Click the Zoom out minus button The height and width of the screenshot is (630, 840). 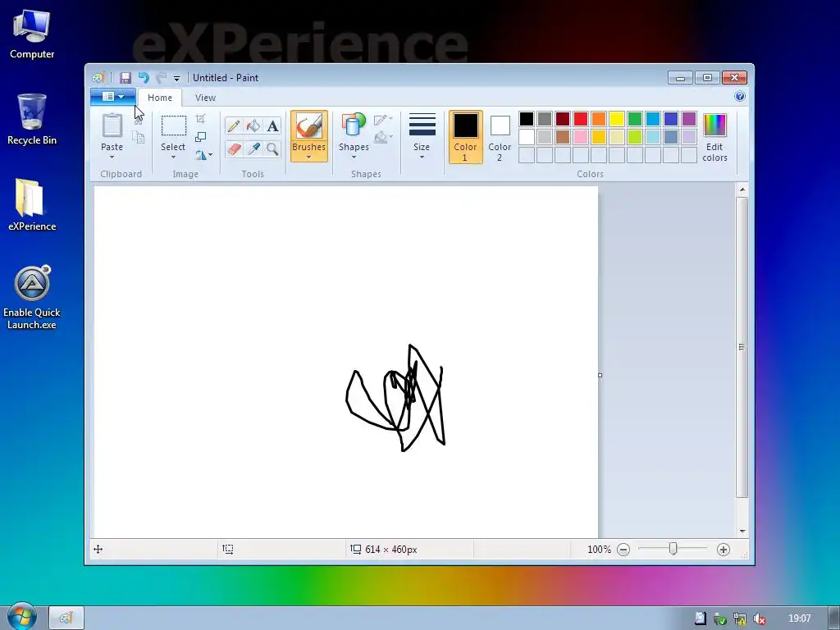623,550
